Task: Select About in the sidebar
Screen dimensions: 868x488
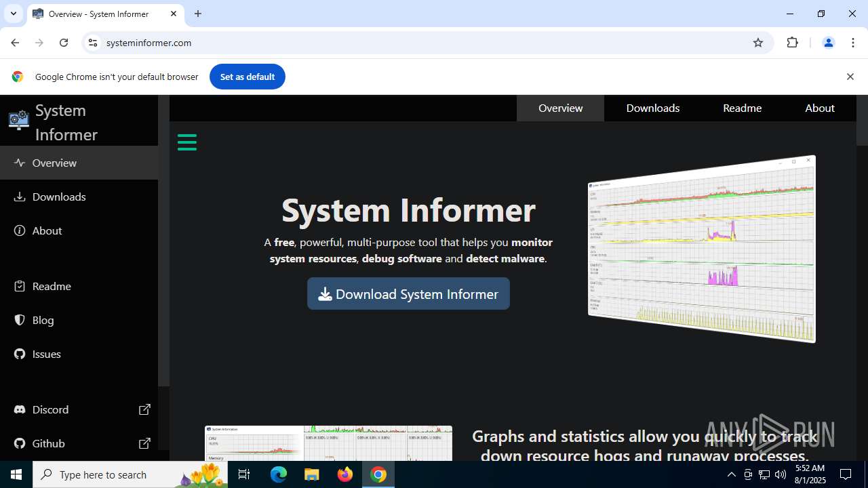Action: 79,230
